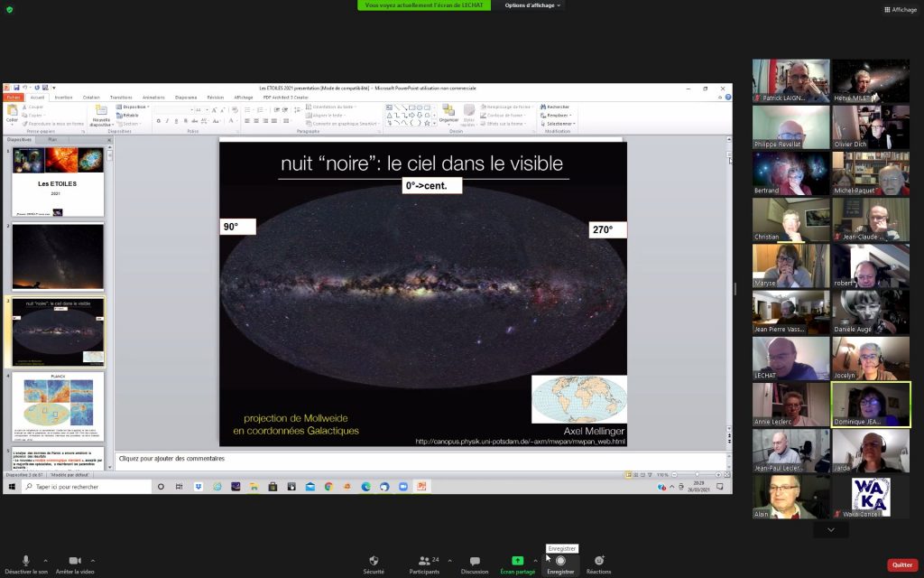924x578 pixels.
Task: Save the presentation with the floppy icon
Action: [16, 88]
